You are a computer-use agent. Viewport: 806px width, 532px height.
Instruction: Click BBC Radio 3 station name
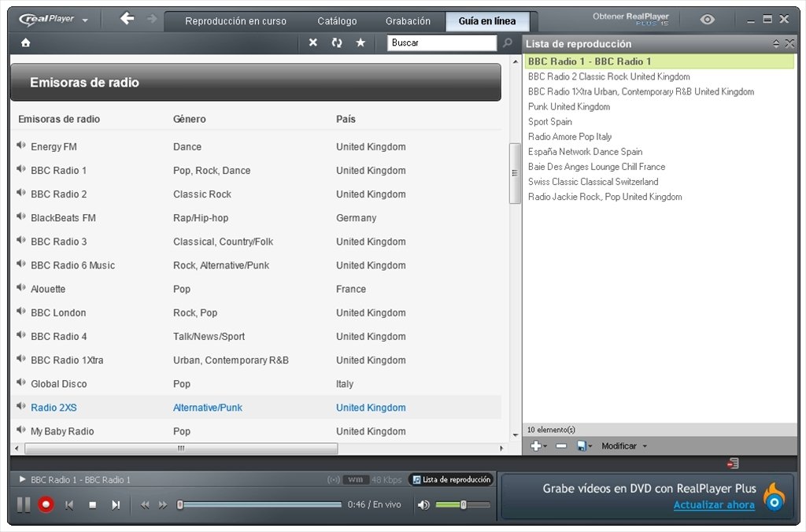coord(59,242)
